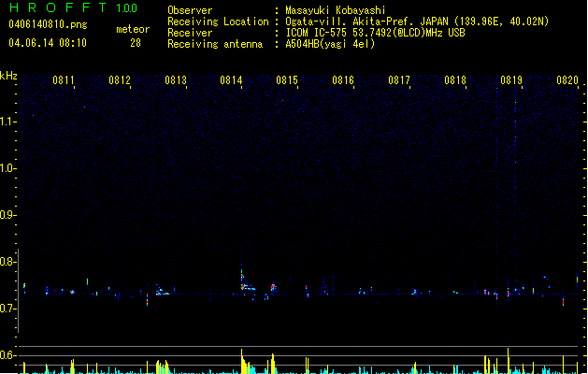Image resolution: width=588 pixels, height=374 pixels.
Task: Click the 1.0 kHz axis label
Action: click(7, 168)
